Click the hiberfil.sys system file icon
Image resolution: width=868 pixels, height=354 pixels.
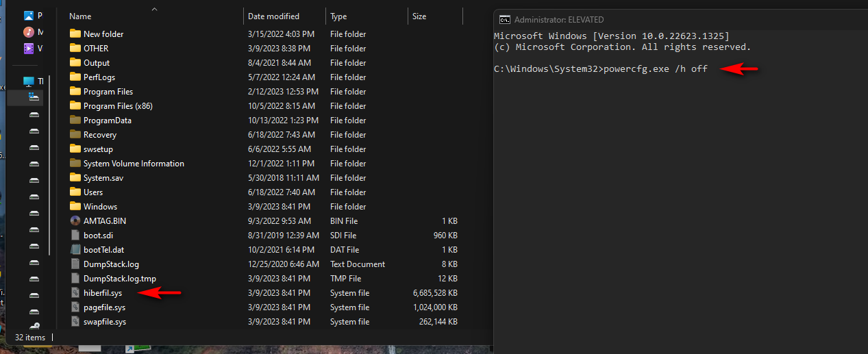coord(75,292)
